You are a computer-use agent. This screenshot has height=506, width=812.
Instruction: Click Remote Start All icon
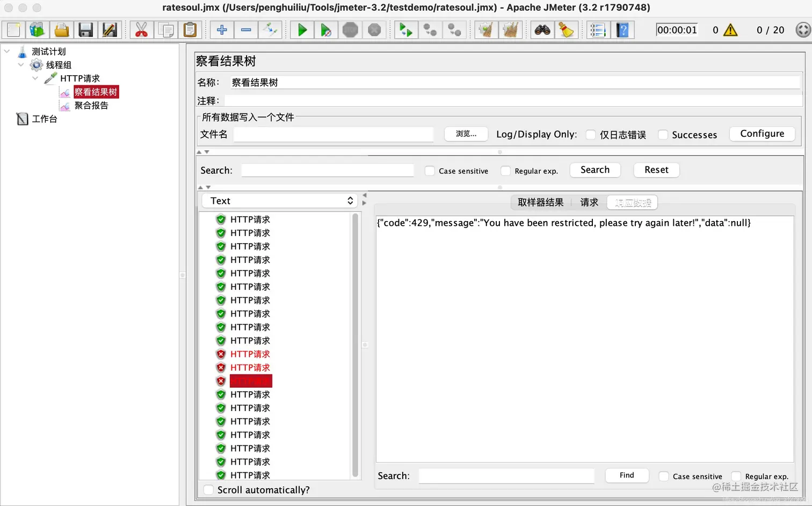[x=406, y=30]
